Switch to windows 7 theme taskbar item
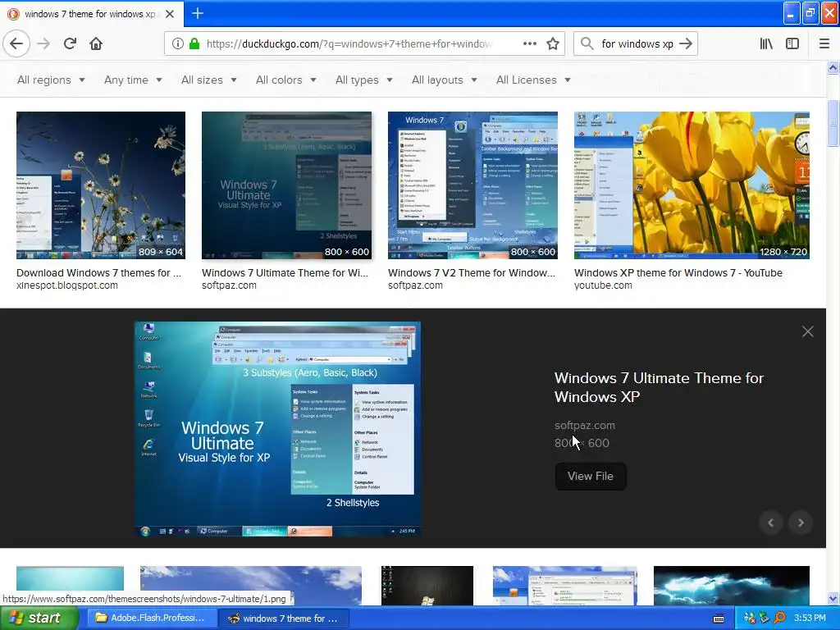 point(284,619)
